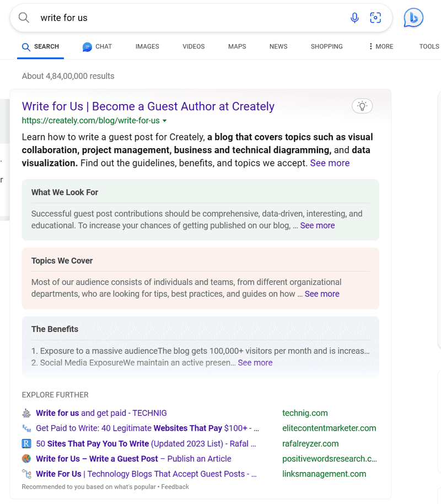Click the TECHNIG favicon in Explore Further
This screenshot has width=441, height=504.
[x=26, y=413]
